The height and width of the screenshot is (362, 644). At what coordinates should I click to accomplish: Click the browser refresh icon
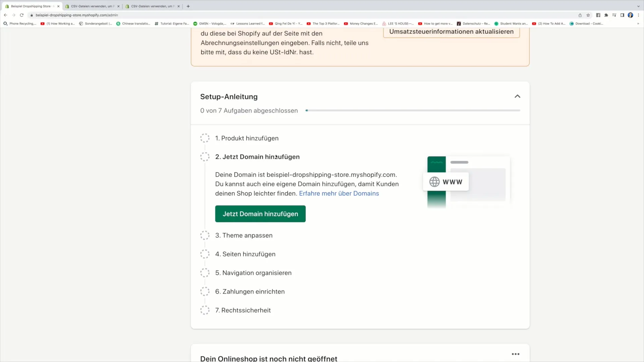pos(21,15)
